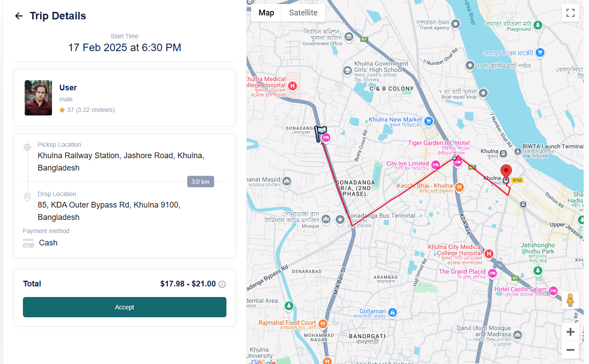
Task: Toggle fullscreen map view
Action: (570, 13)
